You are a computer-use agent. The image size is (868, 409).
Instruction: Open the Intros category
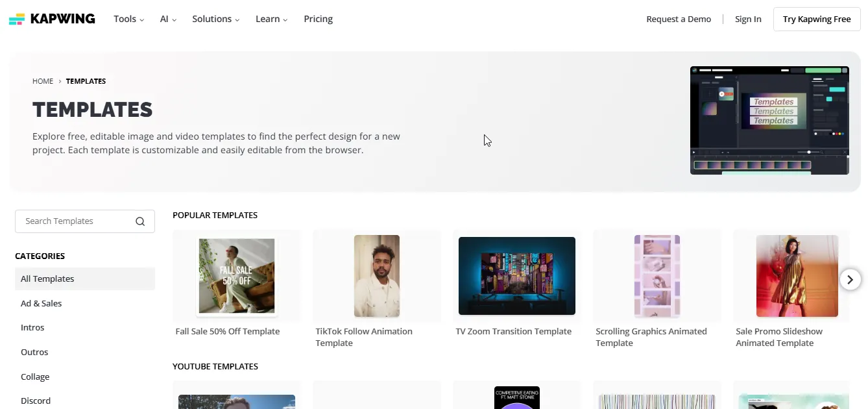pos(32,328)
